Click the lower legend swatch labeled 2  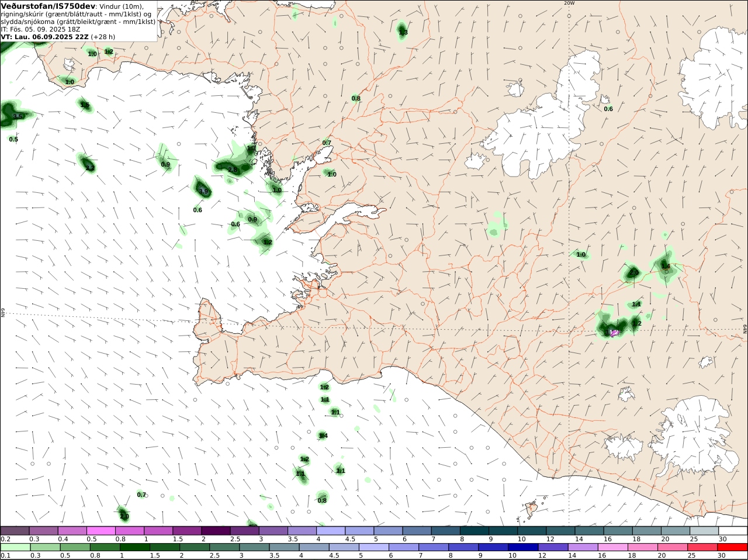point(194,547)
